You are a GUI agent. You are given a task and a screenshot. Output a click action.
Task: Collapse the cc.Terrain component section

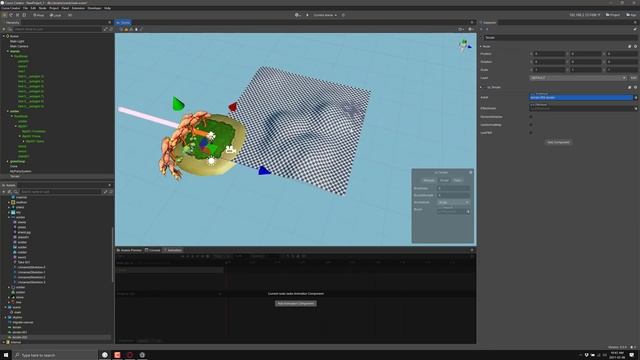481,87
